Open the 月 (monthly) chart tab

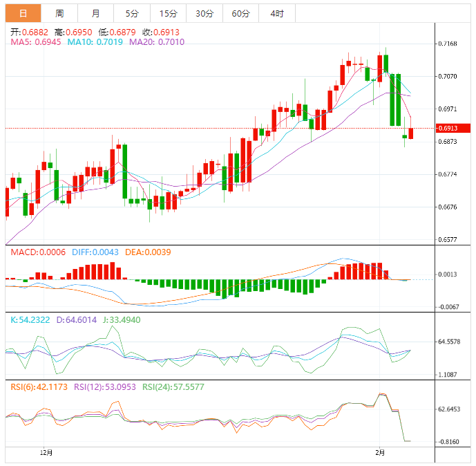pyautogui.click(x=95, y=13)
